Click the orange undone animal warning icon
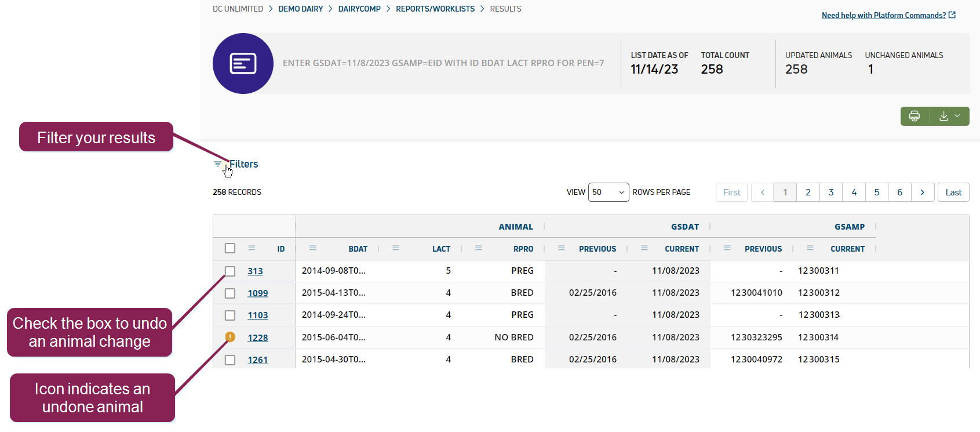980x432 pixels. 230,337
